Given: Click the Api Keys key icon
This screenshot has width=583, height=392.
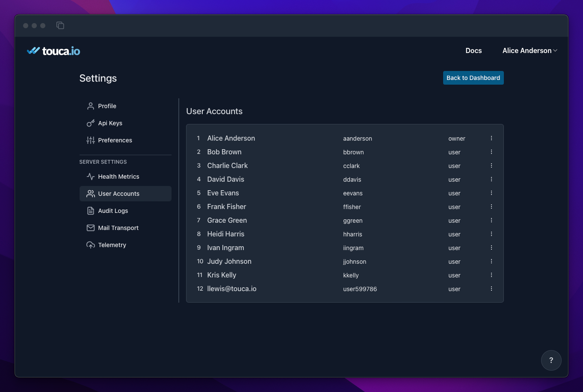Looking at the screenshot, I should click(91, 123).
